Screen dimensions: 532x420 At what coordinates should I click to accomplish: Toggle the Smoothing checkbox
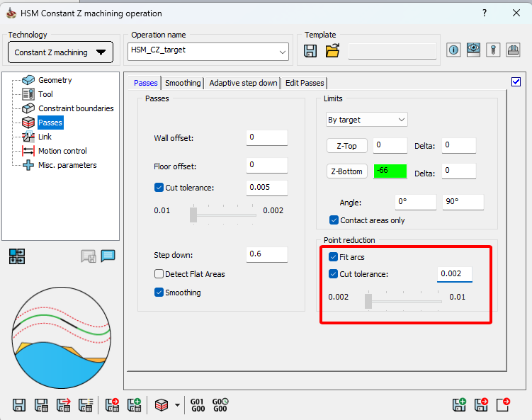(159, 292)
